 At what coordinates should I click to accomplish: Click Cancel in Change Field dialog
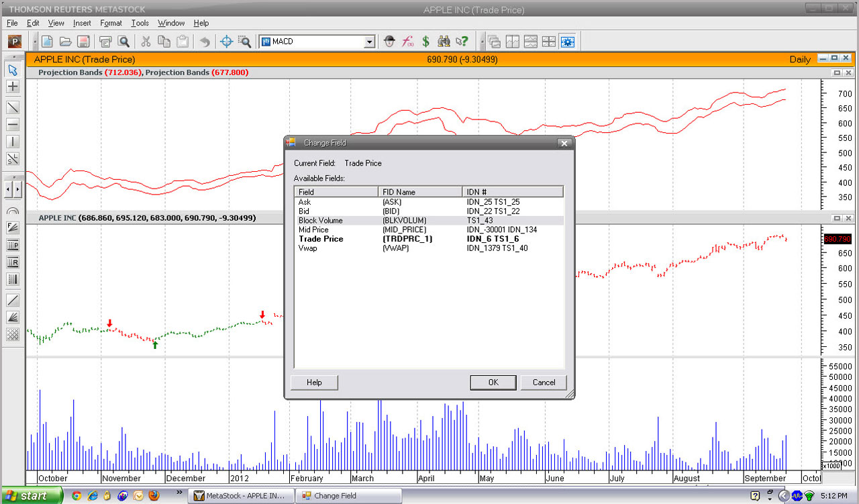544,383
